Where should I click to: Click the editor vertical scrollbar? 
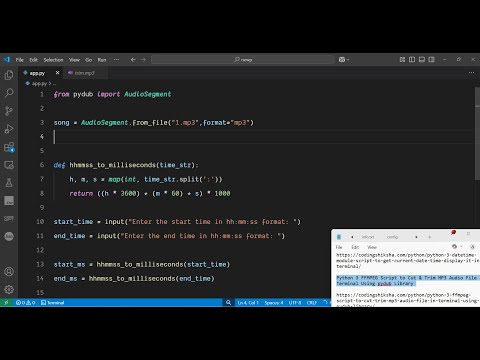[477, 133]
